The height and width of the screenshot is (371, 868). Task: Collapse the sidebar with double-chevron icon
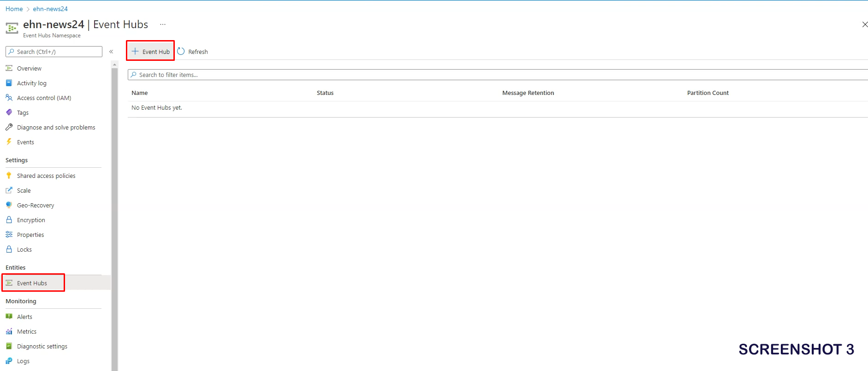111,52
